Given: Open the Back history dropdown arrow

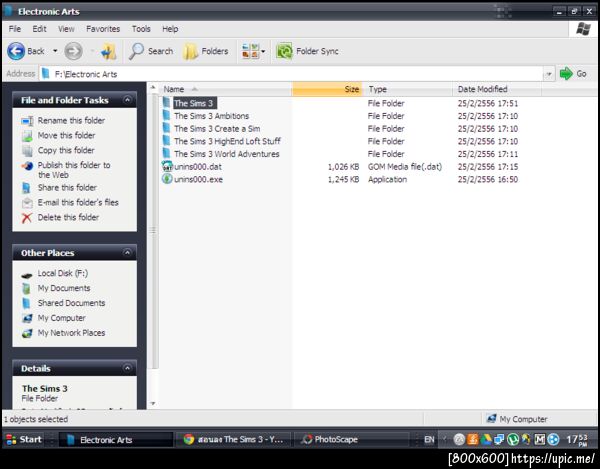Looking at the screenshot, I should [55, 51].
